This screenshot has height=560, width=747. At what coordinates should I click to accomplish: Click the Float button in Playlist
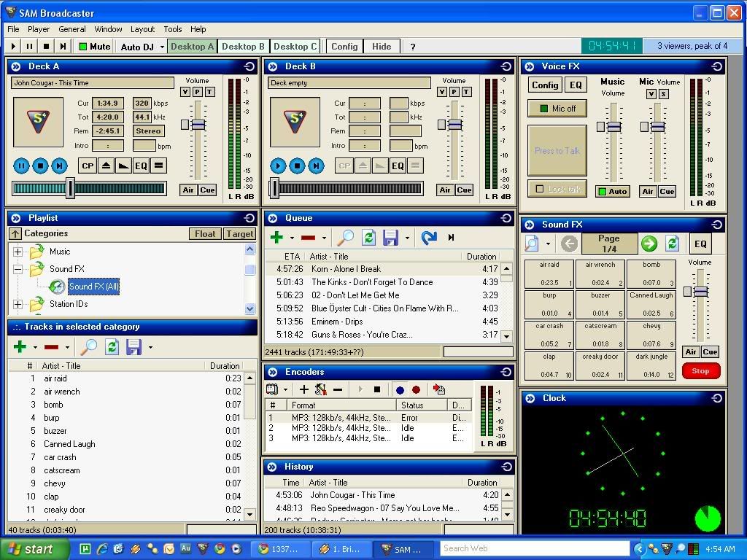point(205,234)
